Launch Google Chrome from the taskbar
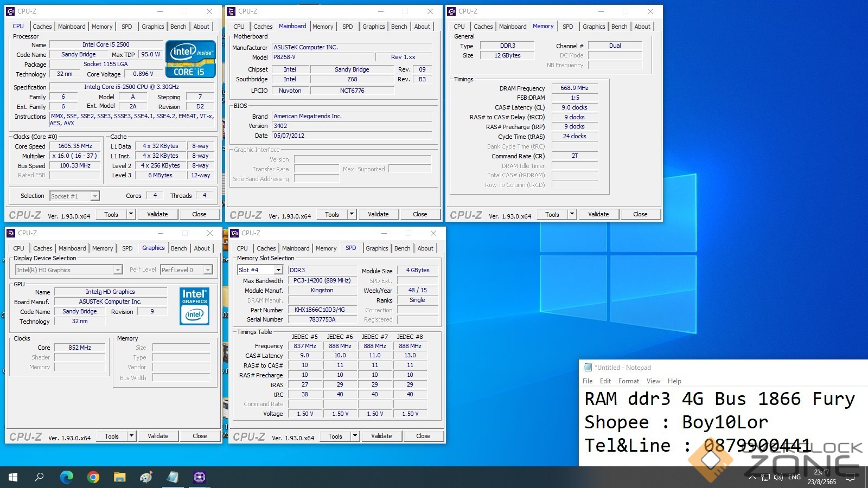This screenshot has height=488, width=868. tap(93, 477)
